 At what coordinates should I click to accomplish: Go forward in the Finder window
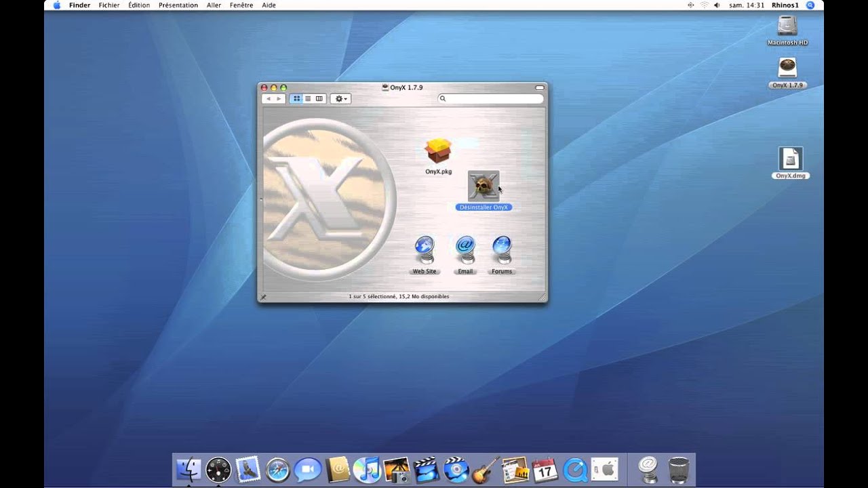(279, 99)
